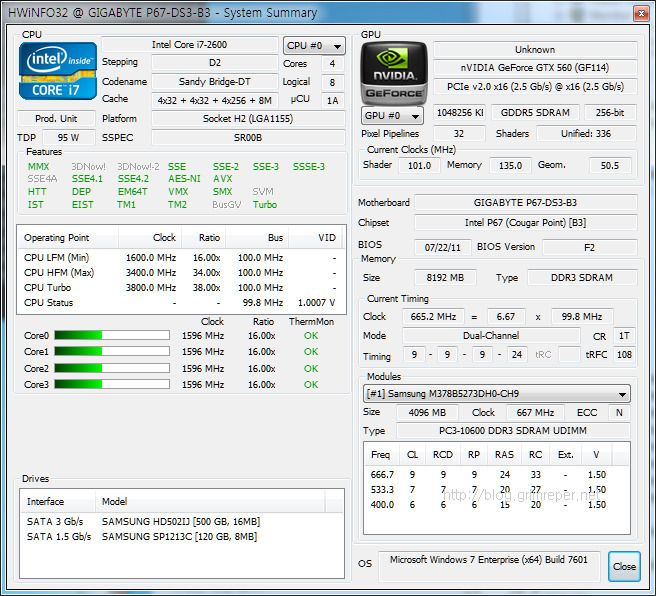Click the Ratio column header in operating table
The height and width of the screenshot is (596, 656).
coord(204,238)
